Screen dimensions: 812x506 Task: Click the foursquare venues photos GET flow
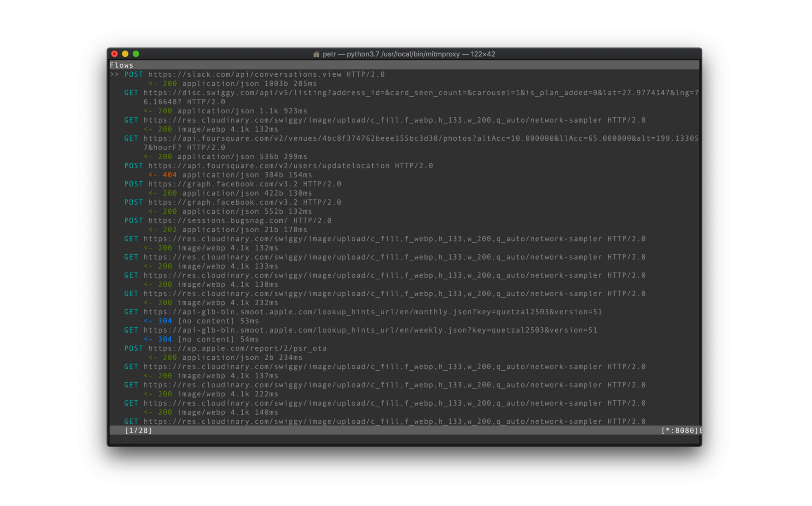pyautogui.click(x=411, y=143)
